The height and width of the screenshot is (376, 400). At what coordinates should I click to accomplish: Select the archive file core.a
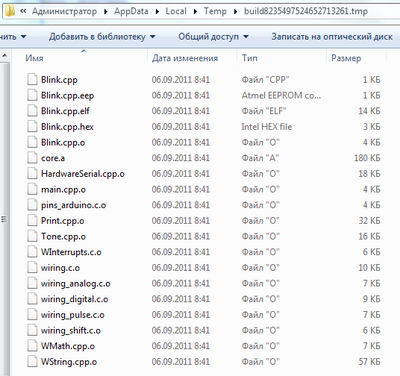[53, 158]
